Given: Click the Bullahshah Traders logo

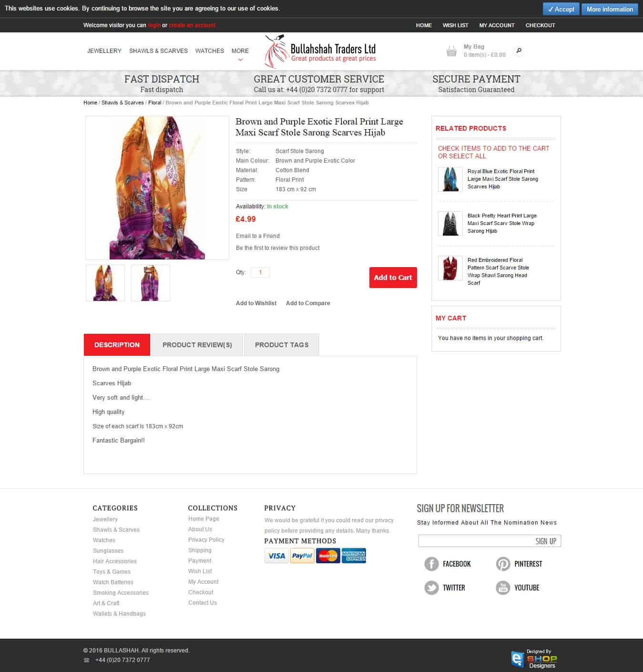Looking at the screenshot, I should point(320,51).
